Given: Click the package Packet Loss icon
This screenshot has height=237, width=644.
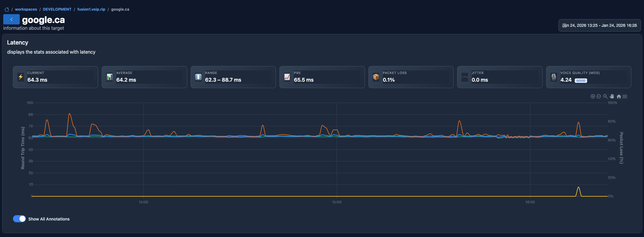Looking at the screenshot, I should [376, 77].
